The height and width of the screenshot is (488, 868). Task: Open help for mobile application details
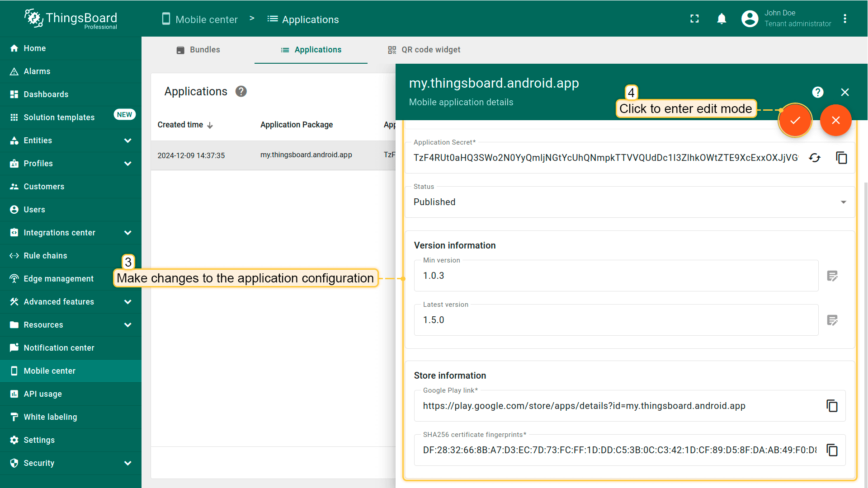(x=817, y=92)
